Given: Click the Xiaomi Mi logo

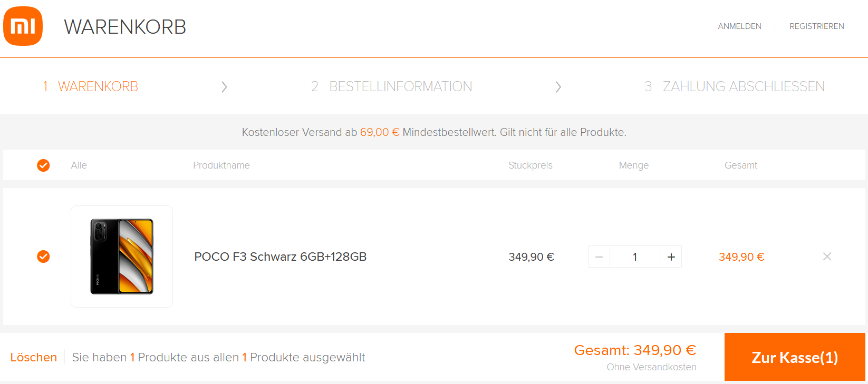Looking at the screenshot, I should (x=23, y=26).
